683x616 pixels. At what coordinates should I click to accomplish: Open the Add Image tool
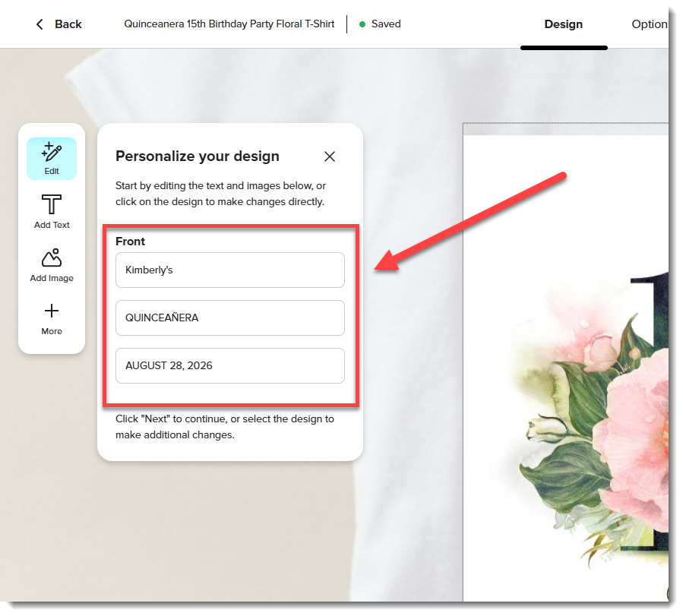tap(52, 265)
